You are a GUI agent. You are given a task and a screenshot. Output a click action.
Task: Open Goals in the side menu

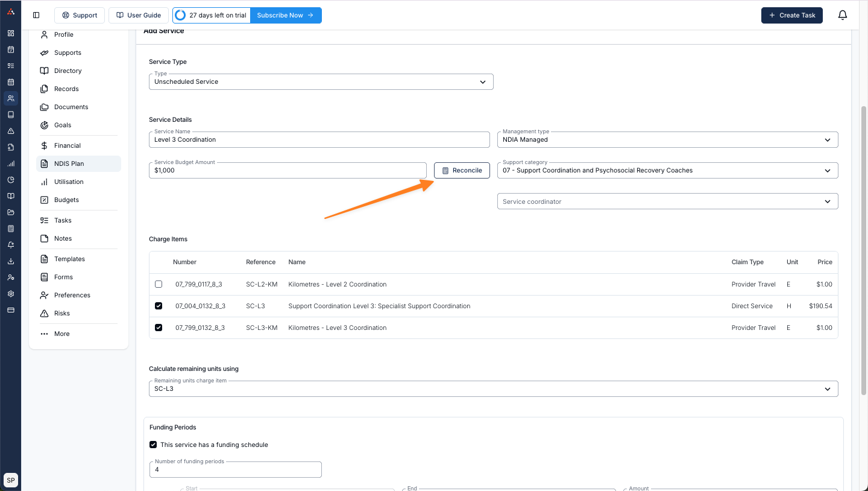point(78,125)
